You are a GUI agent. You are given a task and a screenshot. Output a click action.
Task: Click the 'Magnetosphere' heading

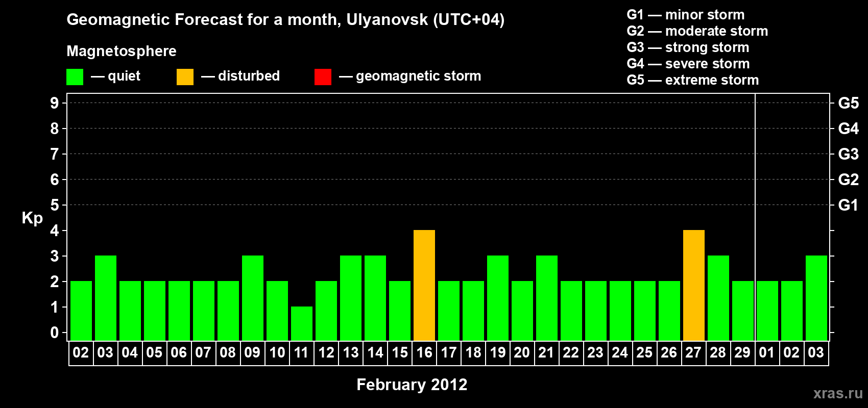click(122, 51)
